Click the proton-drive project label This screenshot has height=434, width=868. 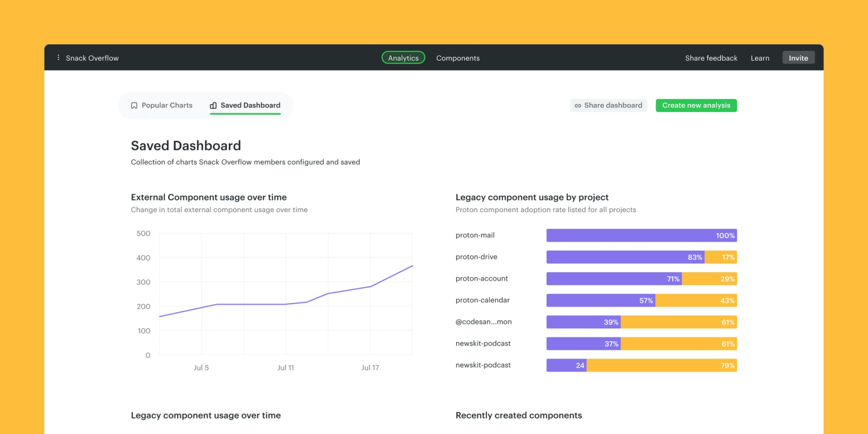pos(476,257)
